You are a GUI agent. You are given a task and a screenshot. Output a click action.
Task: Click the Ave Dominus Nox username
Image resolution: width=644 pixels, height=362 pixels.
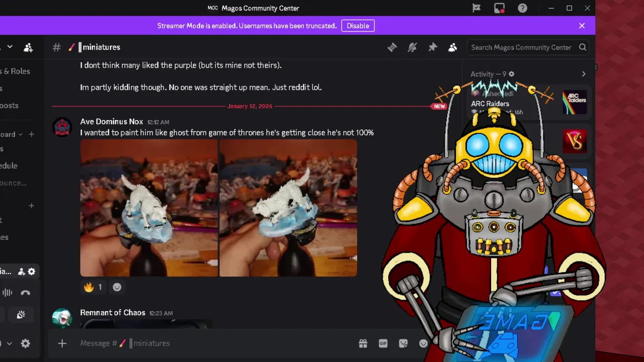coord(112,122)
